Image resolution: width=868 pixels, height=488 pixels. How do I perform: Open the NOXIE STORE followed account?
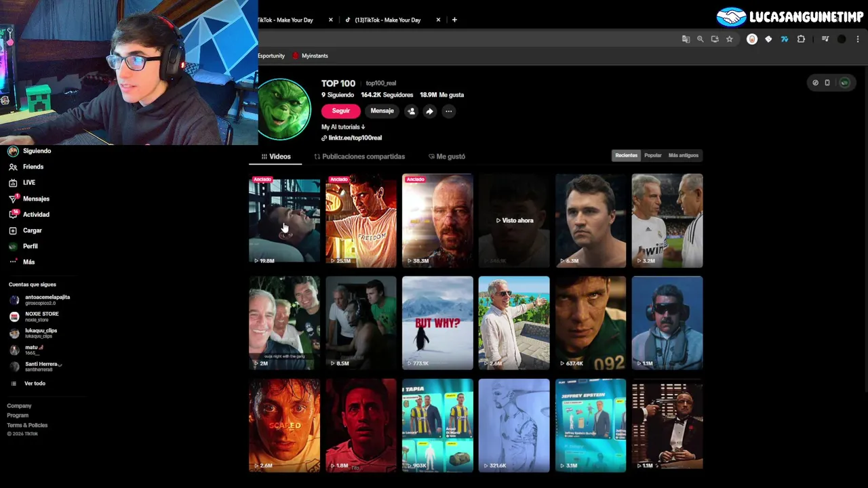[x=35, y=317]
